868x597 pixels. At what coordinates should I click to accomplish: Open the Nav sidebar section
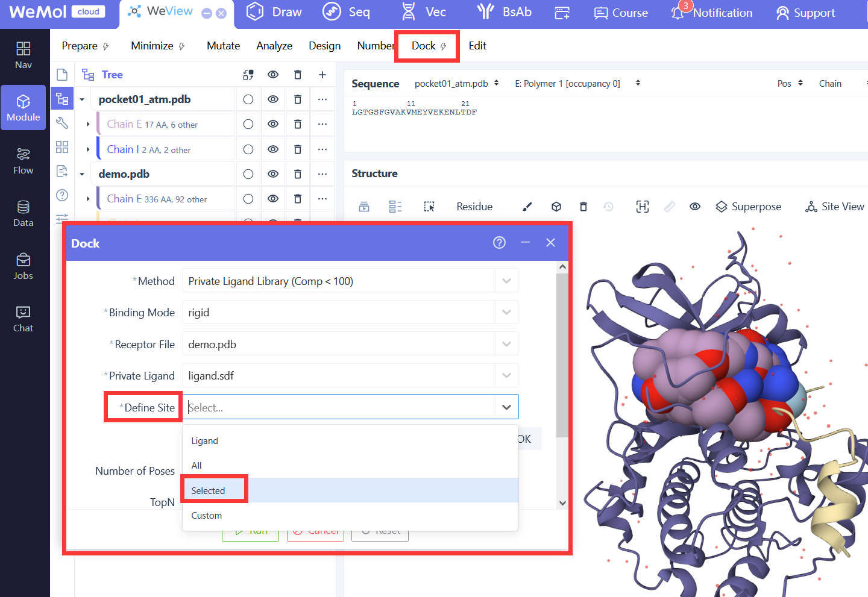click(24, 55)
